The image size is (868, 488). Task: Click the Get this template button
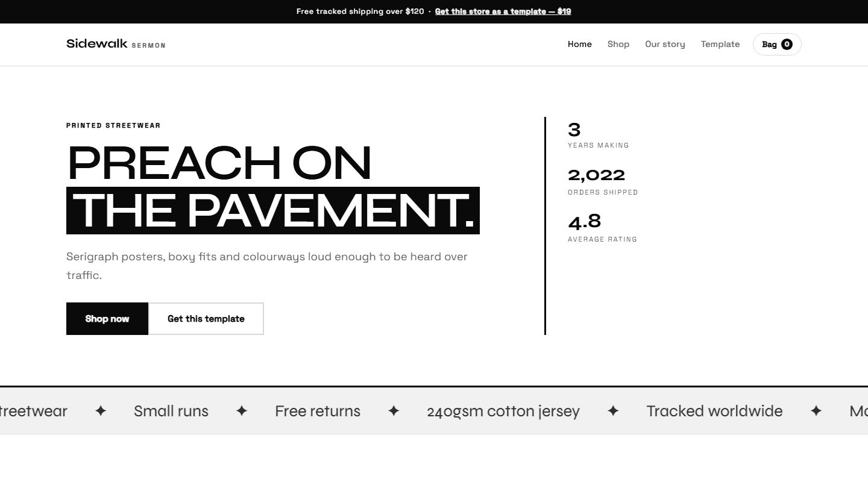tap(206, 319)
